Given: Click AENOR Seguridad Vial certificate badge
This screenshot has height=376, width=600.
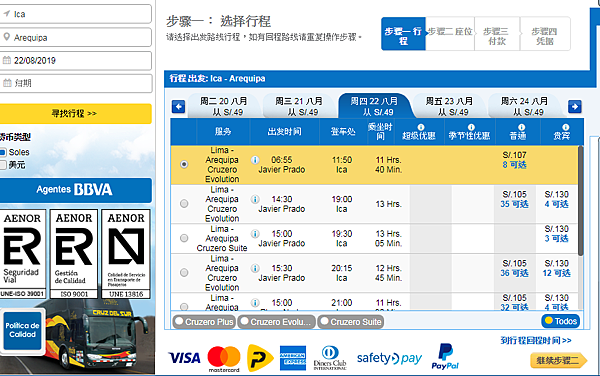Looking at the screenshot, I should 22,254.
